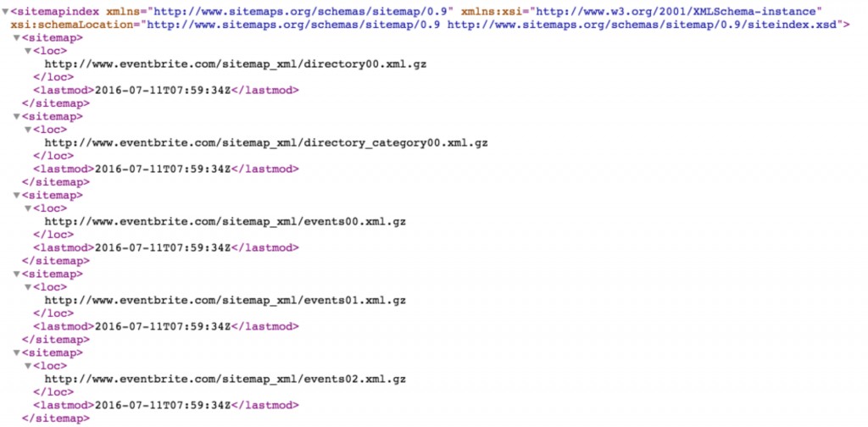Screen dimensions: 868x427
Task: Click the xmlns:xsi XMLSchema-instance attribute value
Action: pyautogui.click(x=676, y=12)
